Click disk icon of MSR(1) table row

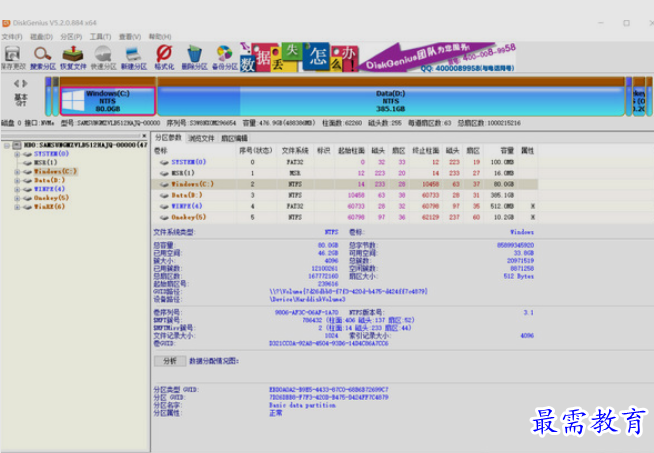164,173
